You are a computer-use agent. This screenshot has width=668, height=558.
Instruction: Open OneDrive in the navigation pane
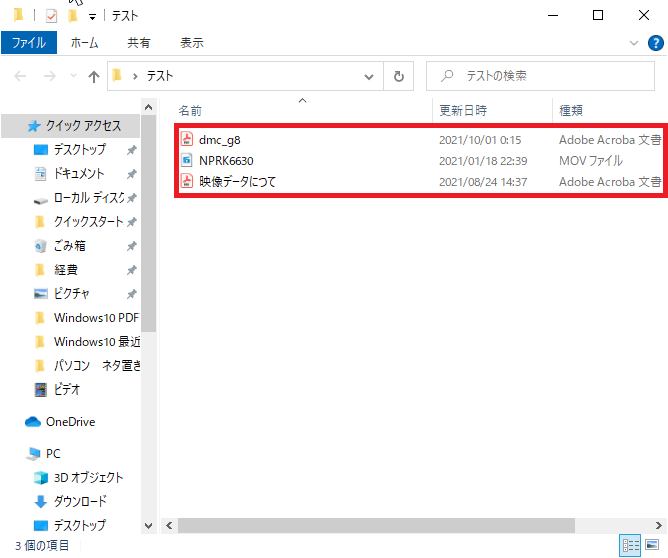(x=70, y=422)
